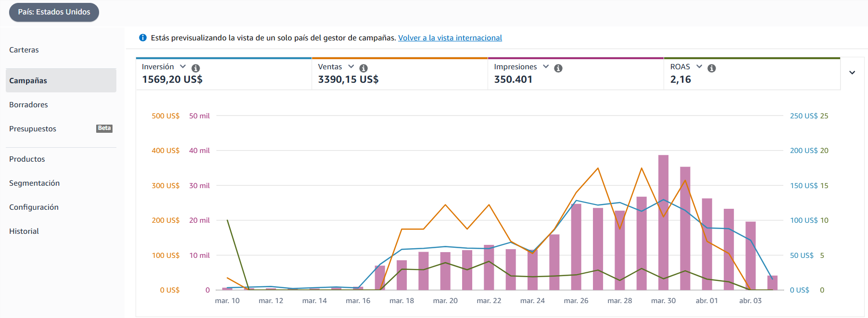Open Productos in the sidebar
The width and height of the screenshot is (868, 318).
(27, 159)
